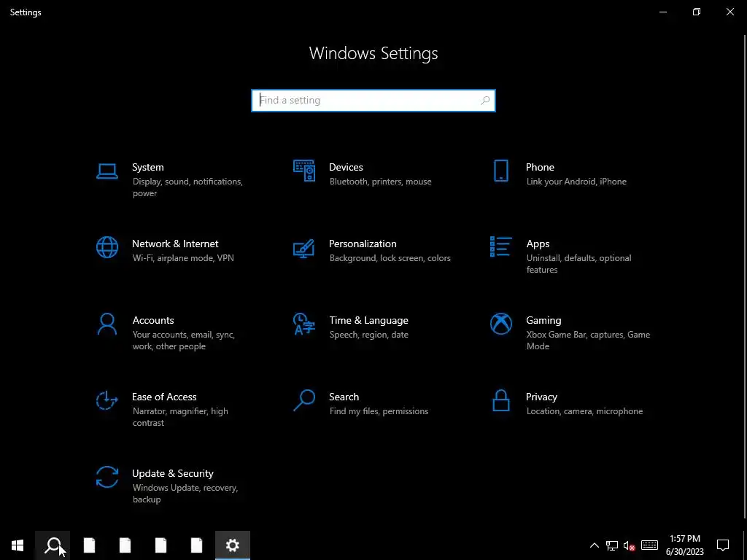Open the Network & Internet globe icon

click(x=107, y=247)
